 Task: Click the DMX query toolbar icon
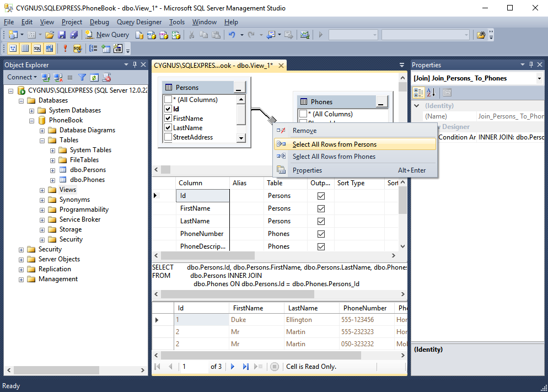(164, 35)
